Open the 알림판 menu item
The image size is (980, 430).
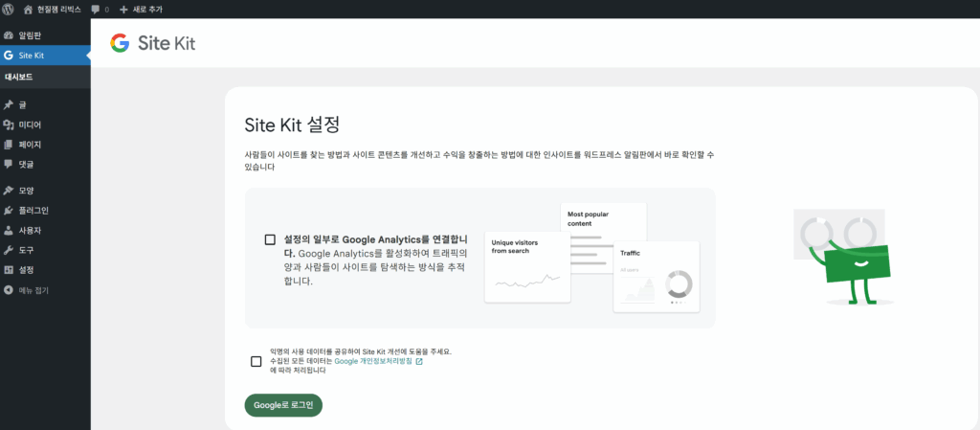[x=45, y=35]
